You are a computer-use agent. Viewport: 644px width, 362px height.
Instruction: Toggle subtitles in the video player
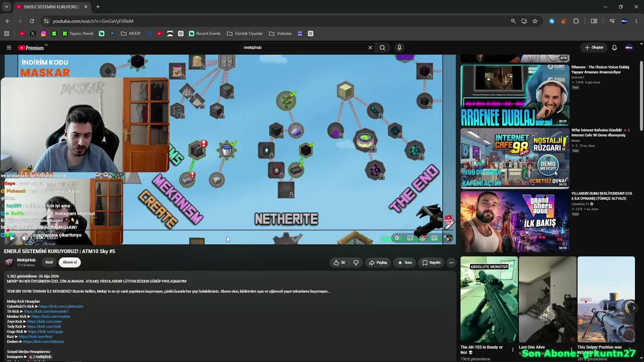[x=410, y=238]
